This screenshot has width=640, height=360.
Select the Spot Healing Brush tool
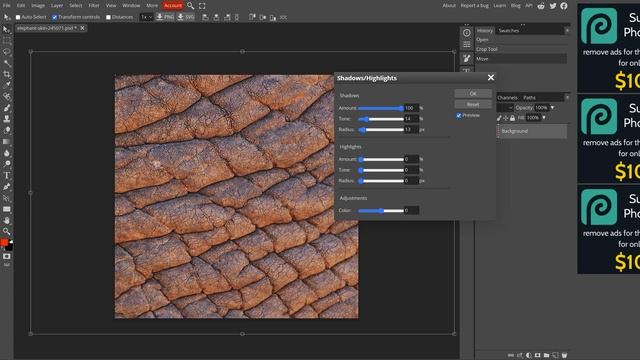[x=7, y=96]
